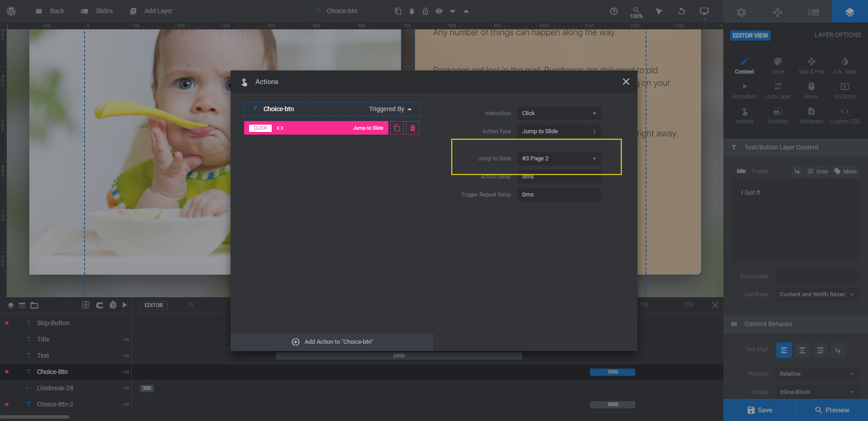Open On Scroll options

pyautogui.click(x=845, y=91)
